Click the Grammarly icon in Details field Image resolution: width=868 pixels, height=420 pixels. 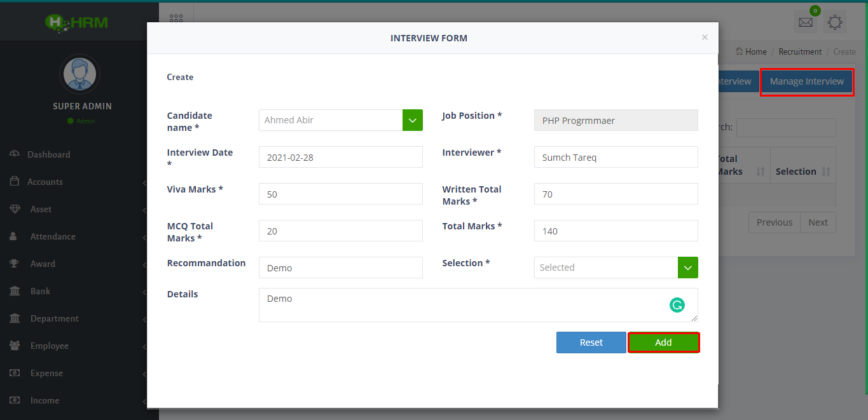(x=677, y=305)
